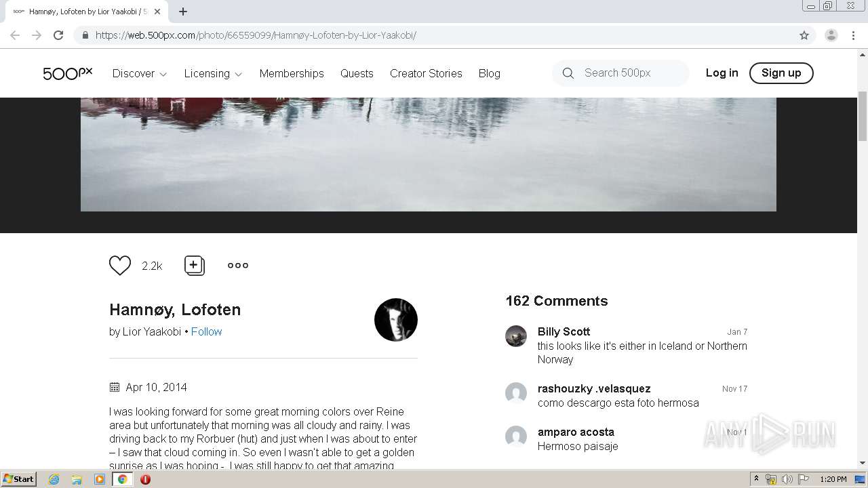Open a new browser tab
The width and height of the screenshot is (868, 488).
point(183,12)
